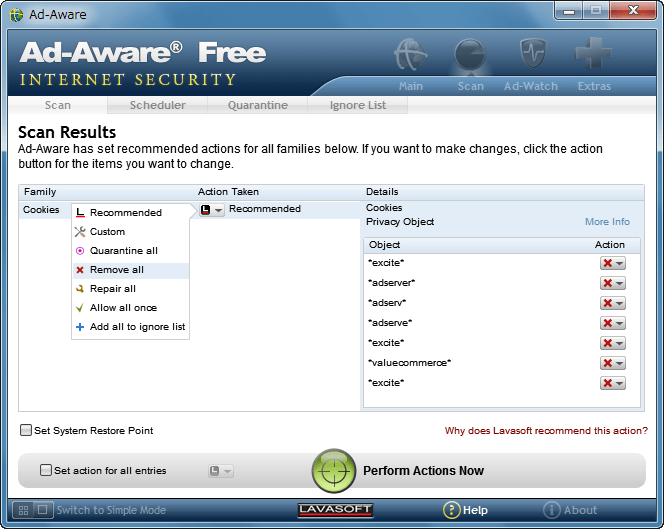The width and height of the screenshot is (664, 529).
Task: Click the red X Remove all icon
Action: (80, 270)
